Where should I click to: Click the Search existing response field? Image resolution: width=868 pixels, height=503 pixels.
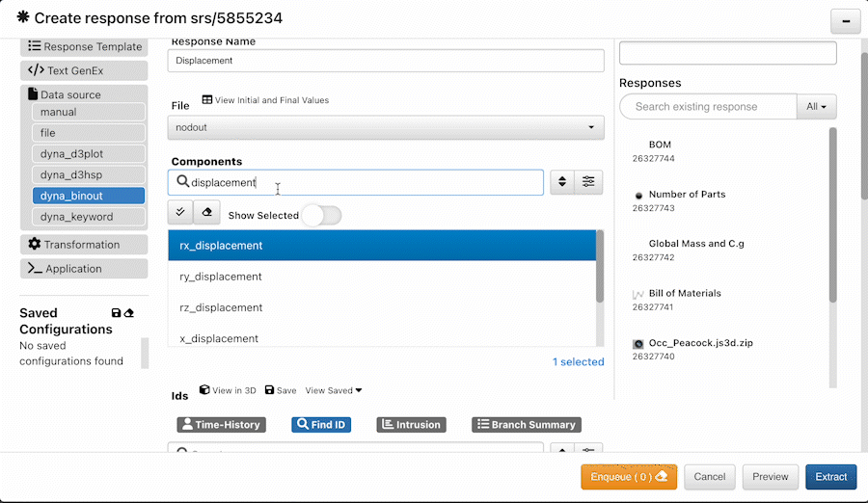[x=708, y=106]
